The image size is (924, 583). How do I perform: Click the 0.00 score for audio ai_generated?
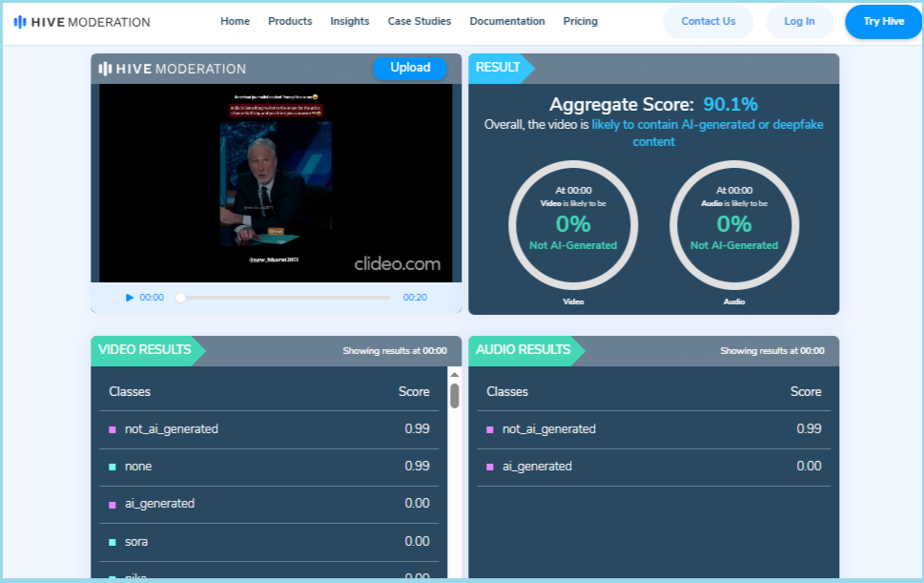(x=809, y=467)
